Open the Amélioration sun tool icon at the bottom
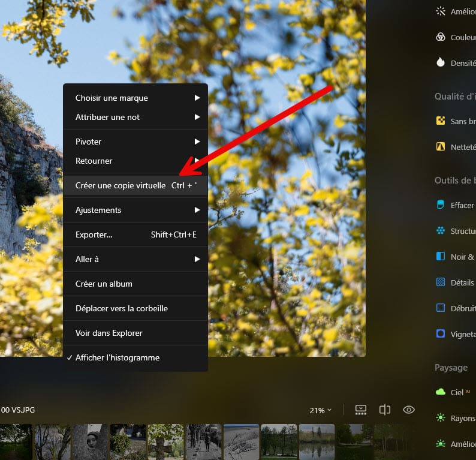Image resolution: width=476 pixels, height=460 pixels. click(441, 444)
